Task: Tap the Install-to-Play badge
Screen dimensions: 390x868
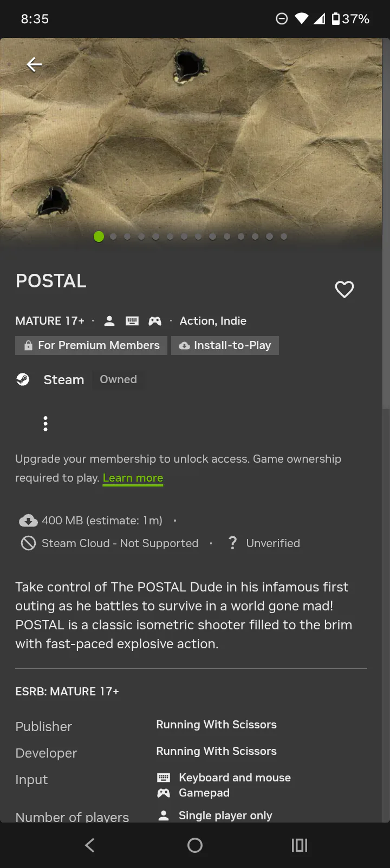Action: 225,345
